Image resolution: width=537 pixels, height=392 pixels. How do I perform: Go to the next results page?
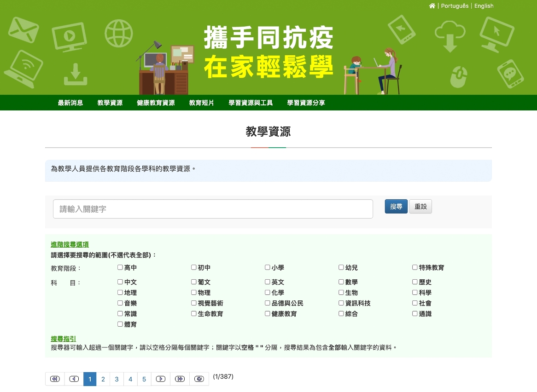pos(160,379)
